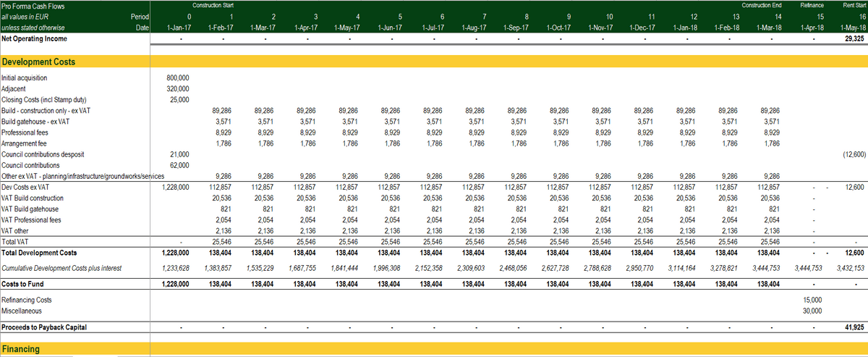Click the 15,000 Refinancing Costs cell
Image resolution: width=868 pixels, height=357 pixels.
(813, 299)
